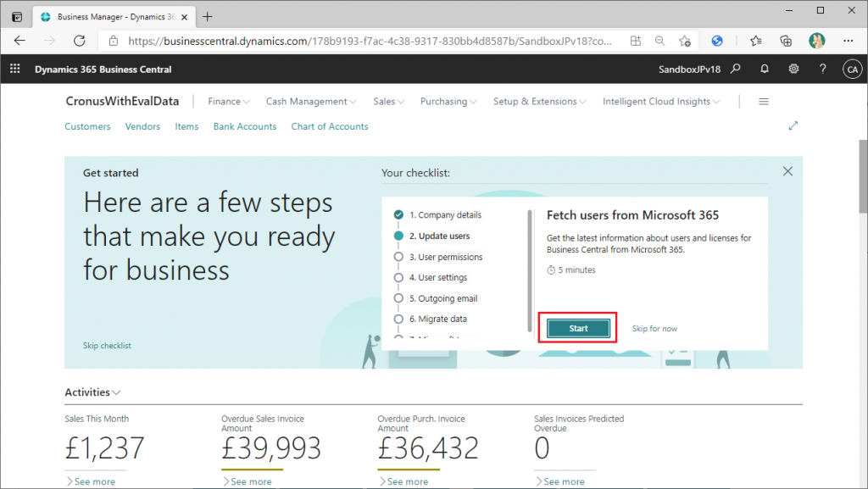Click the search magnifier icon in header
Image resolution: width=868 pixels, height=489 pixels.
coord(736,69)
